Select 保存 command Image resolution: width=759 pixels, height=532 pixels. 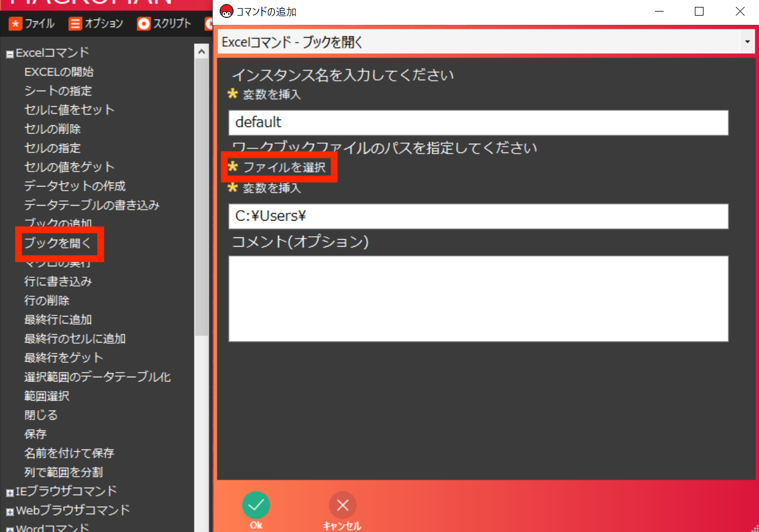click(x=35, y=434)
